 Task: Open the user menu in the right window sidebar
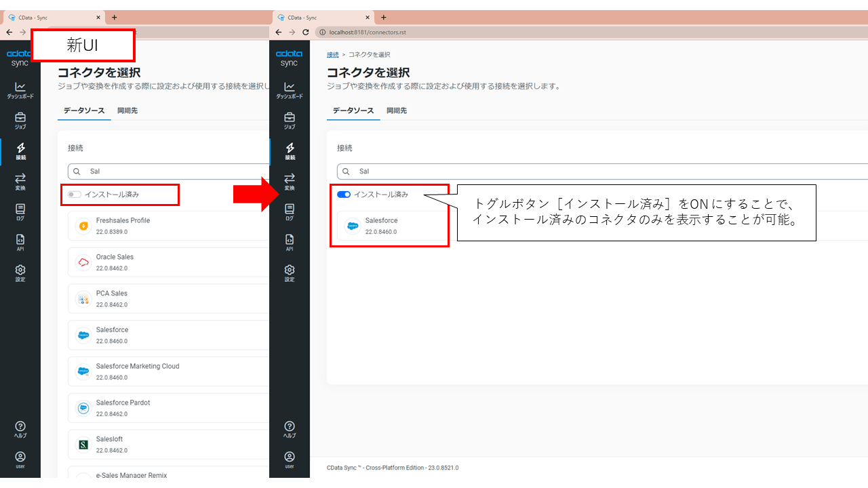click(290, 460)
